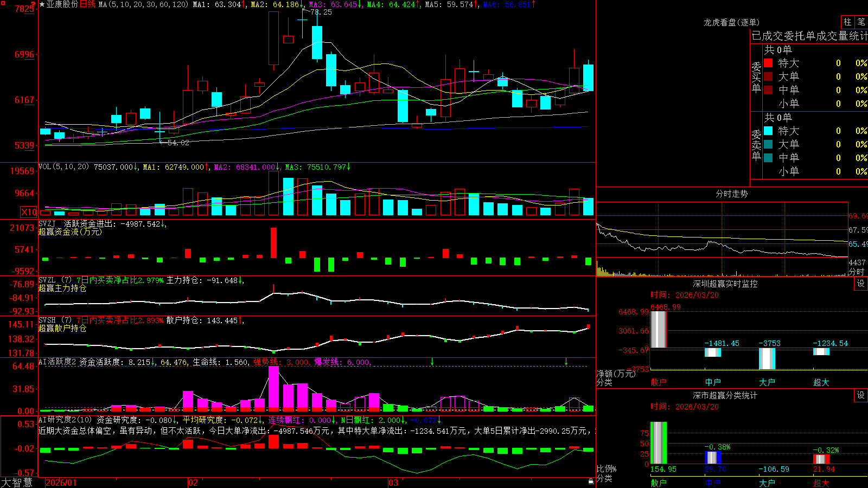The width and height of the screenshot is (868, 488).
Task: Click the 龙虎看盘(逐单) panel title
Action: coord(731,22)
